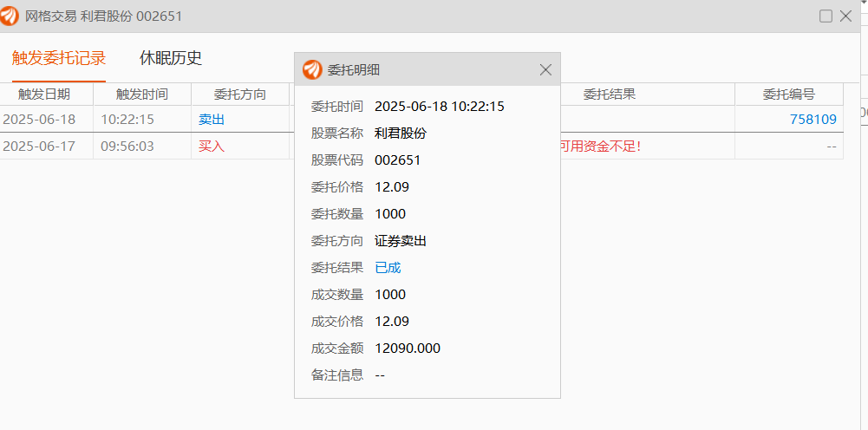Click window title 网格交易 利君股份 002651
The image size is (868, 430).
[103, 16]
